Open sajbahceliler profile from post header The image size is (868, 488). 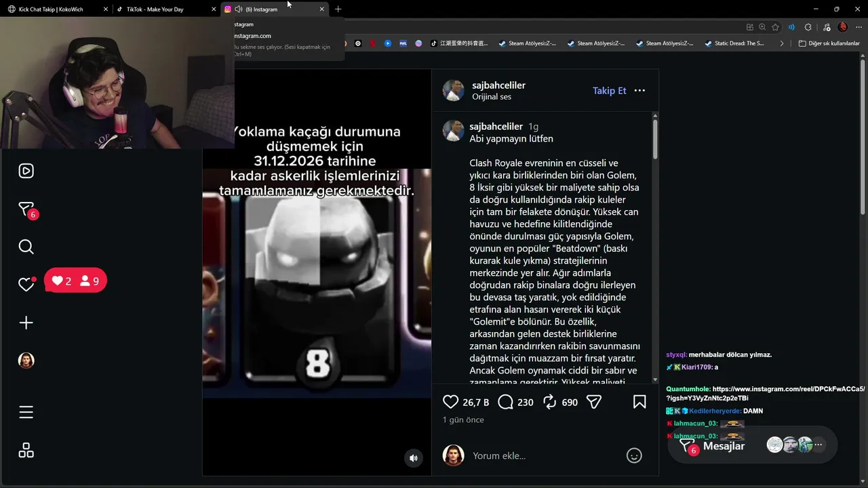498,85
